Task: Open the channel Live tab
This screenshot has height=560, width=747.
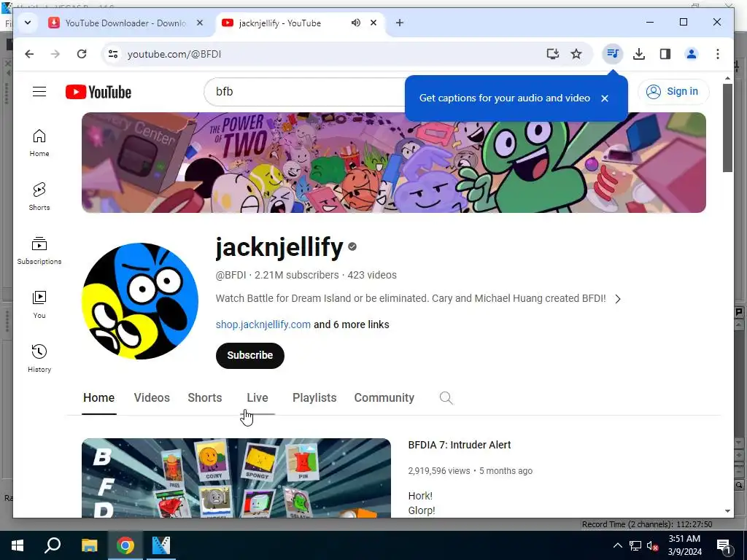Action: coord(258,397)
